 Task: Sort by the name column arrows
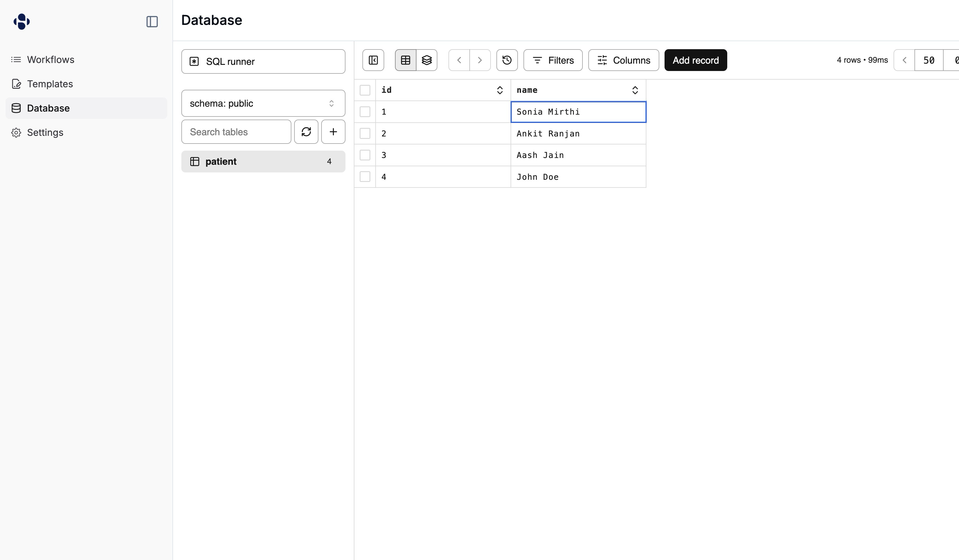tap(635, 90)
